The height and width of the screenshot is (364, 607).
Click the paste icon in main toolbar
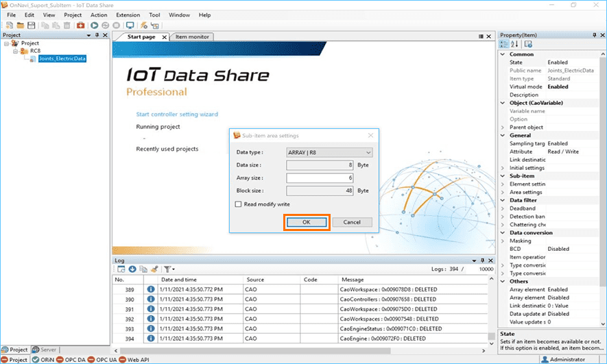(x=56, y=25)
